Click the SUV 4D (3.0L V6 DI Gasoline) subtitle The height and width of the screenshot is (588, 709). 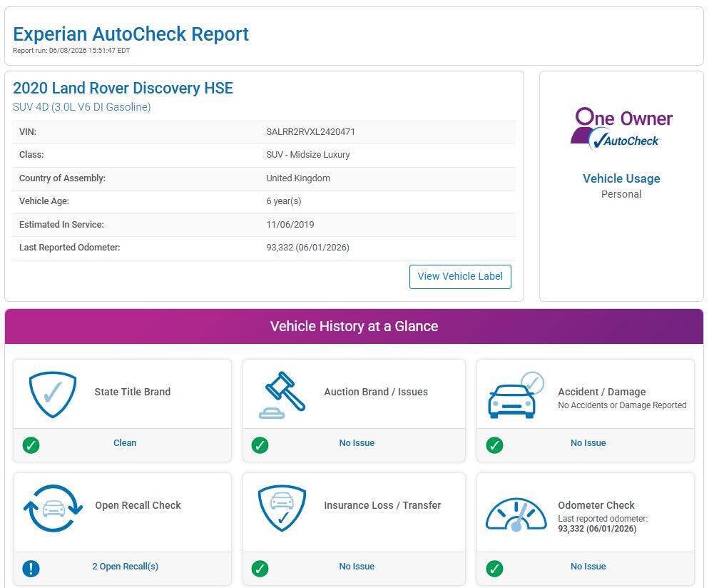[82, 107]
